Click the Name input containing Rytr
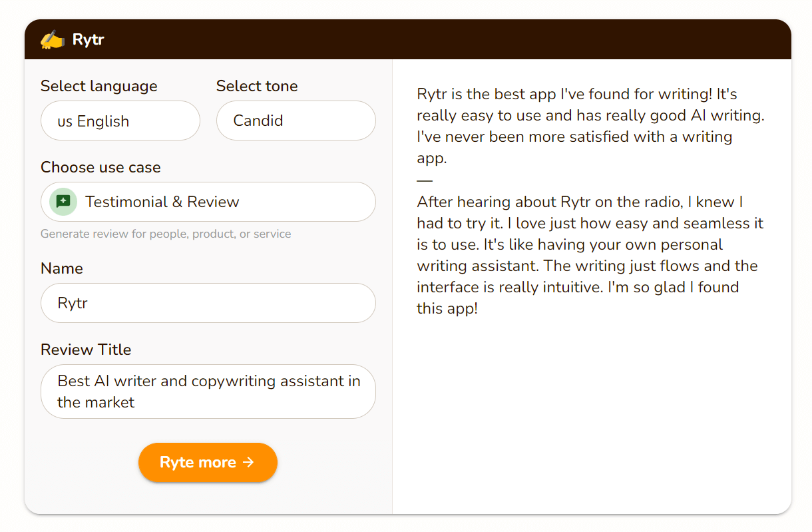The width and height of the screenshot is (812, 532). click(x=208, y=303)
